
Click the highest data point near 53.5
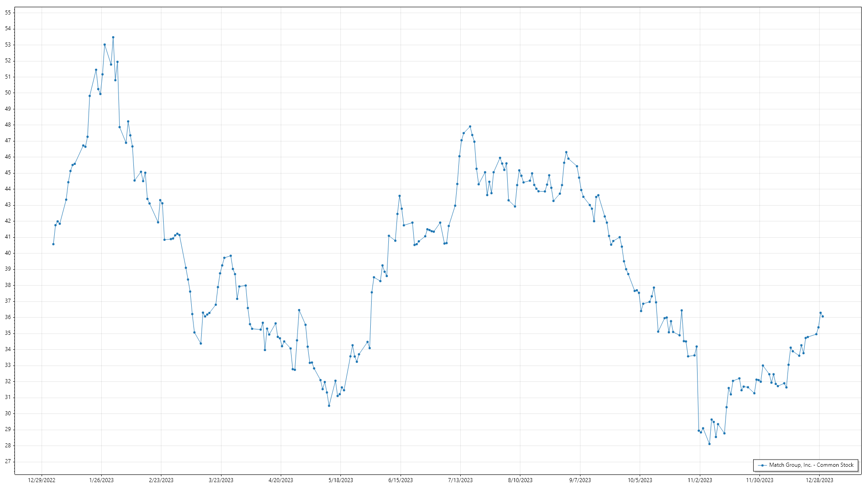pyautogui.click(x=113, y=38)
